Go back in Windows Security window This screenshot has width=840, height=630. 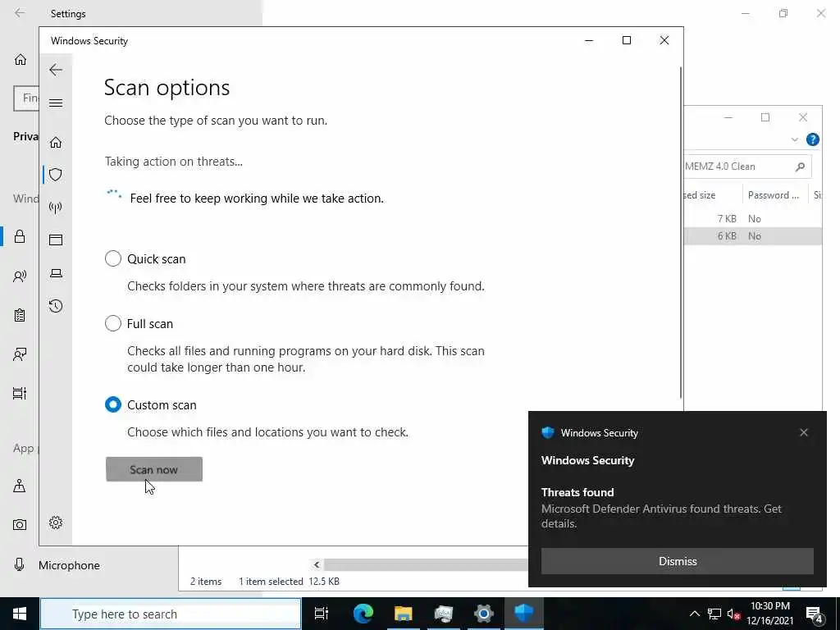[x=56, y=70]
